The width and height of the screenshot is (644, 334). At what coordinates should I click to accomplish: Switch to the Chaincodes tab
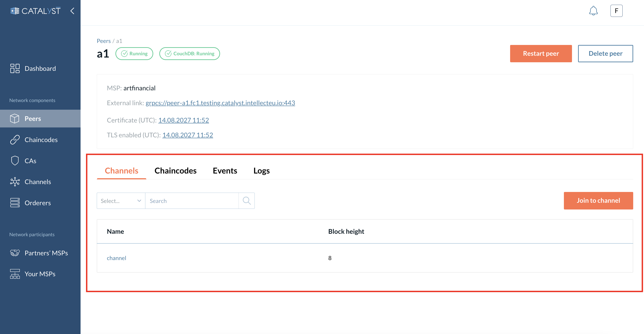175,171
